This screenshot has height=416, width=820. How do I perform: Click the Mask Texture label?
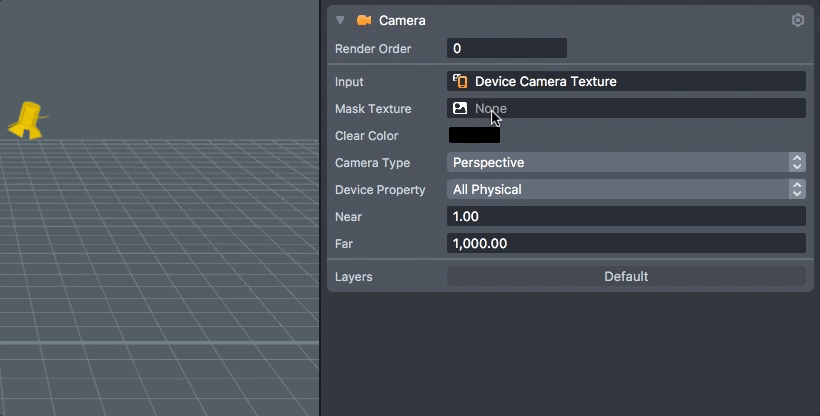tap(373, 109)
